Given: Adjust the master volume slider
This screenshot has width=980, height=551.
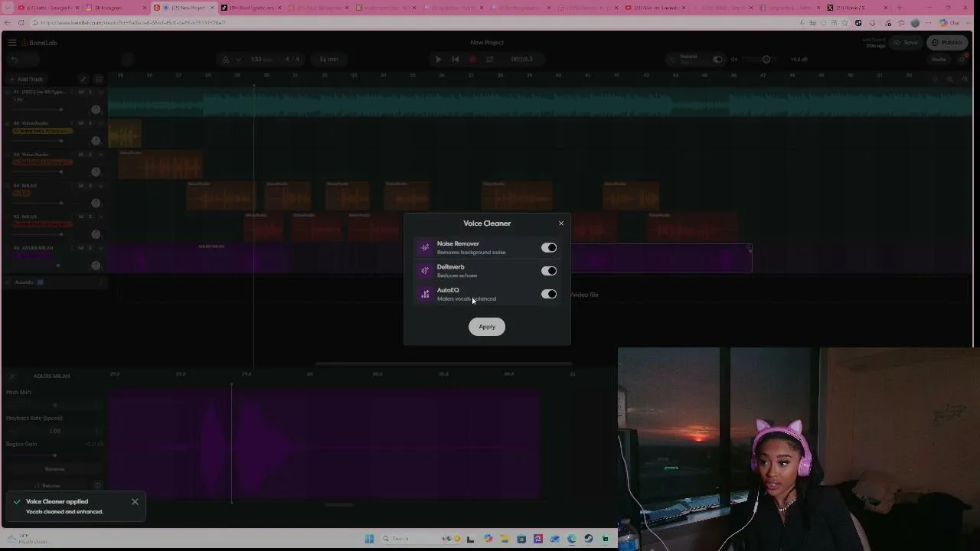Looking at the screenshot, I should [766, 60].
